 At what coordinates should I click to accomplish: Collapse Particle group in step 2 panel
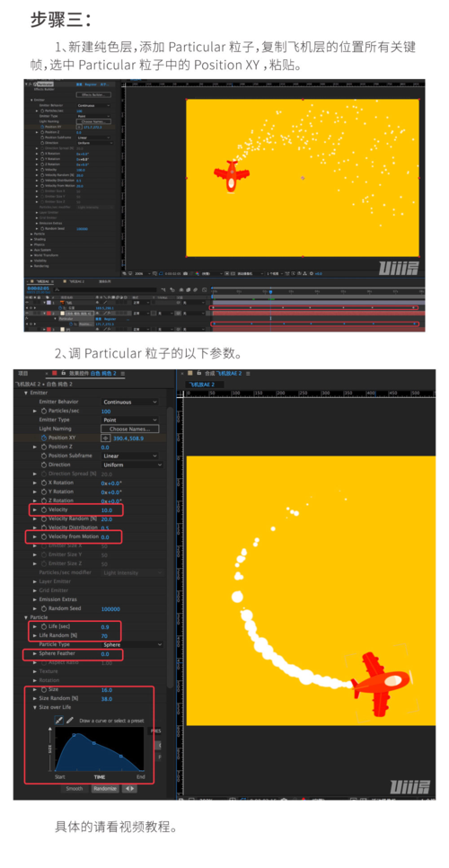(x=25, y=617)
